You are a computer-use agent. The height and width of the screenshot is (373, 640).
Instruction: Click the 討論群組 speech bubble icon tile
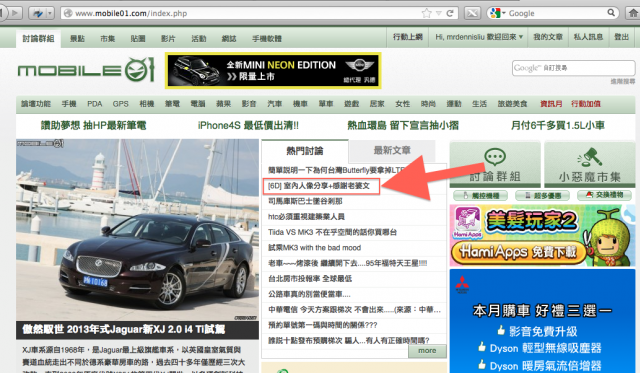(x=495, y=164)
